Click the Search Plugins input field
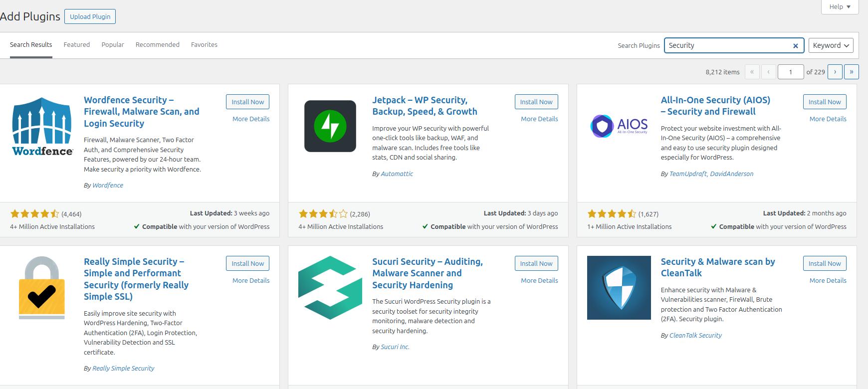 coord(728,45)
